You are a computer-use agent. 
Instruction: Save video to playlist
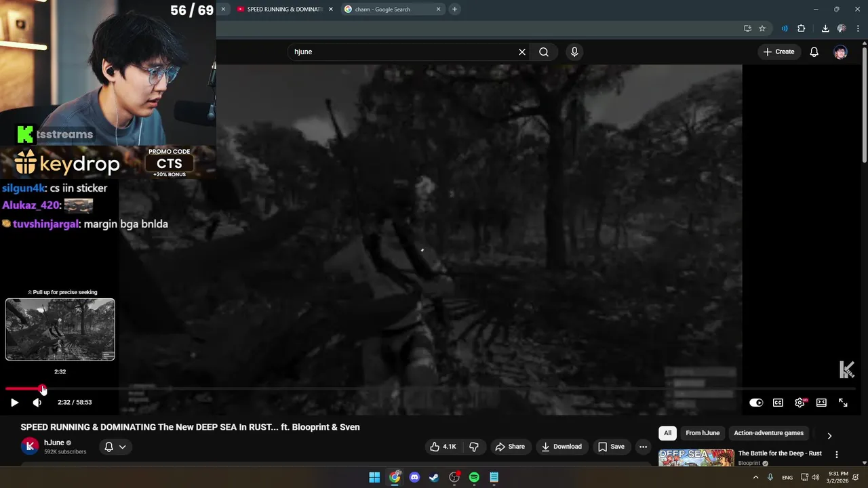[610, 447]
